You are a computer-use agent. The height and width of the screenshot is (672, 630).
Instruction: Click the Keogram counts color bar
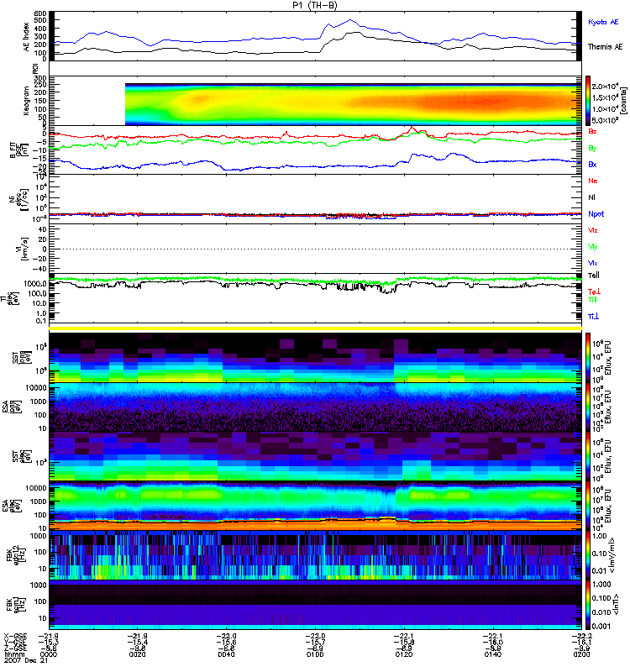click(588, 101)
